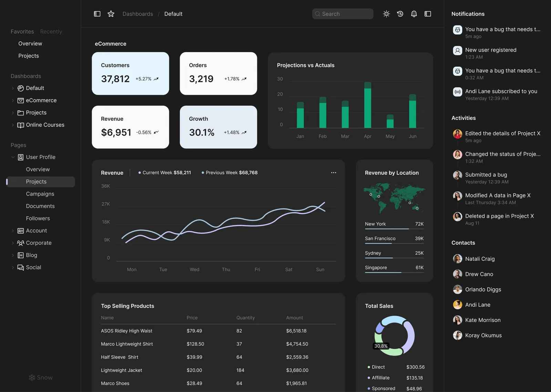Toggle the right notifications panel

pyautogui.click(x=428, y=14)
